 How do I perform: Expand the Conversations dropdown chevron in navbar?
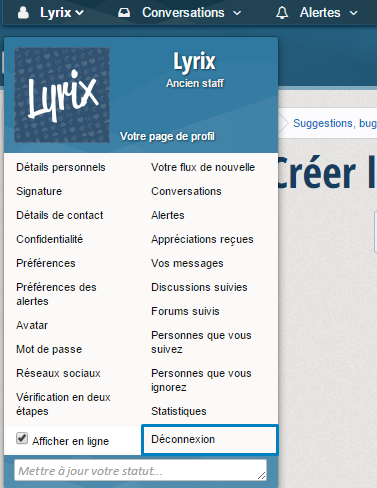coord(237,13)
